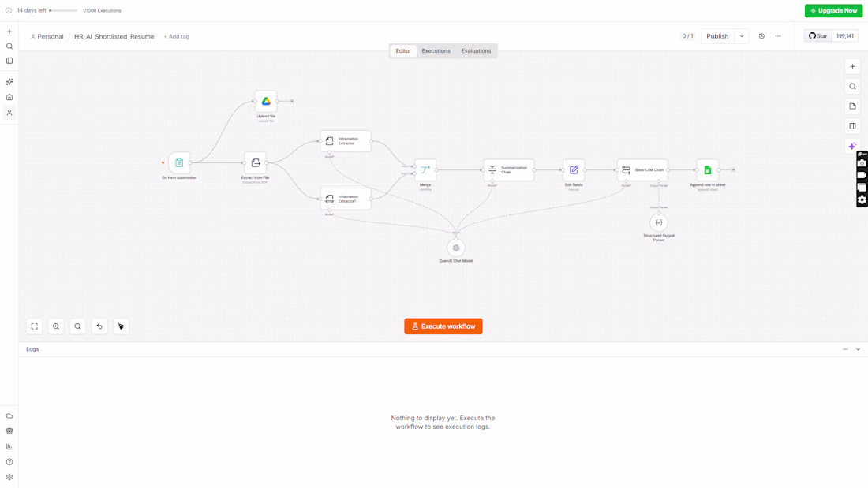Select the Personal user icon in the left sidebar
The width and height of the screenshot is (868, 488).
[x=9, y=113]
